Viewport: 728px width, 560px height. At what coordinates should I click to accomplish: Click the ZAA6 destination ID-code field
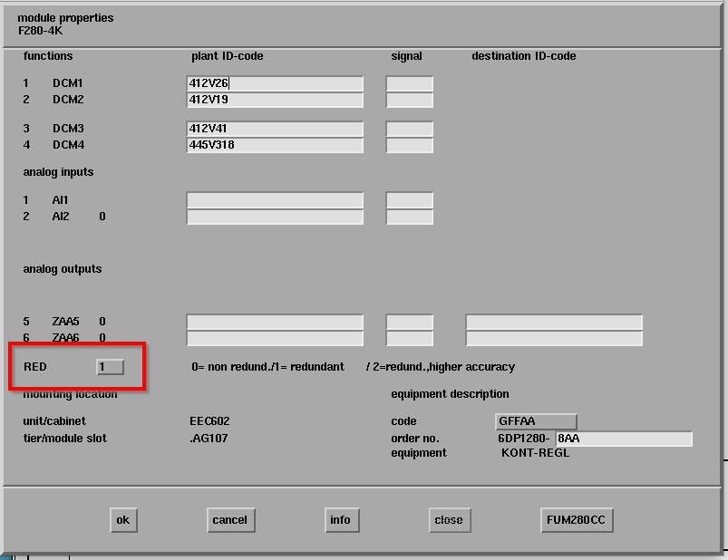553,338
